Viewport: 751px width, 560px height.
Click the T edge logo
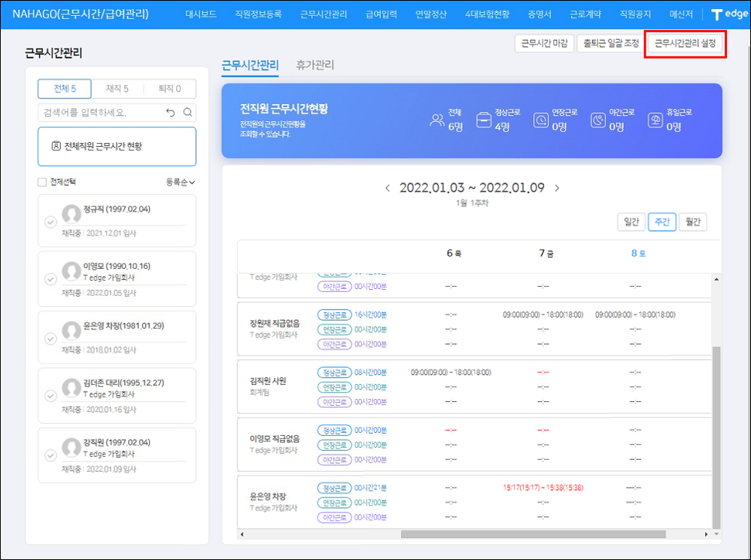[729, 14]
